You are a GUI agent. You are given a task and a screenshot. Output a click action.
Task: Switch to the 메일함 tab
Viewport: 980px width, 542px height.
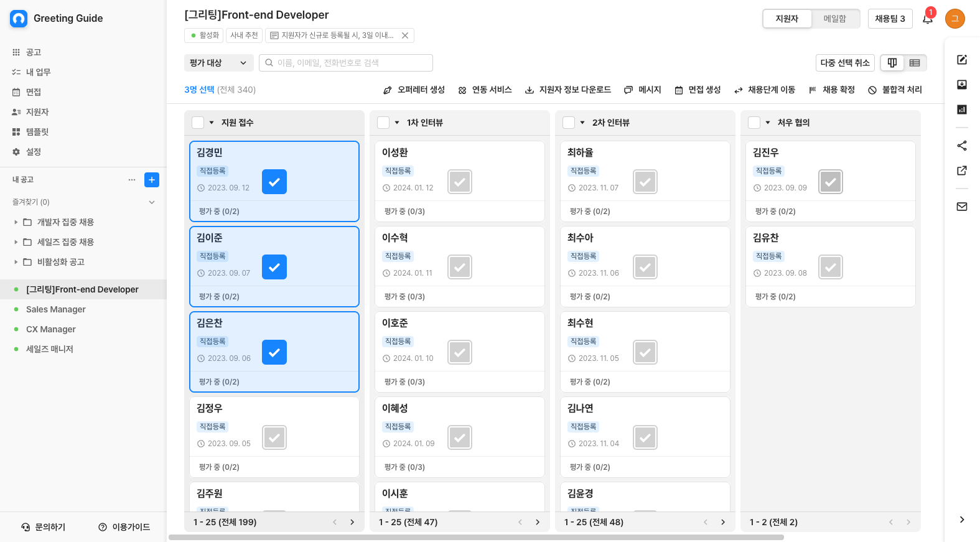pos(835,19)
